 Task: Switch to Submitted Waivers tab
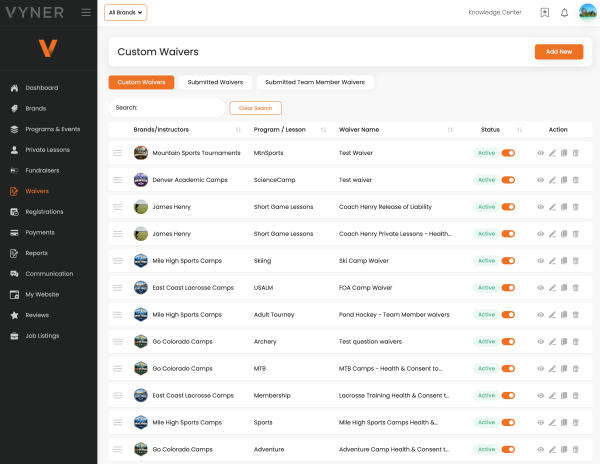point(215,82)
